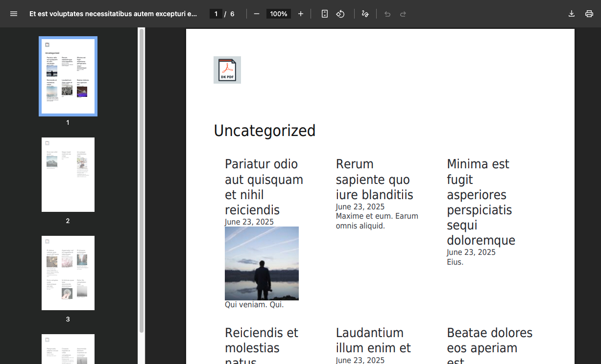
Task: Select page 1 thumbnail
Action: tap(68, 76)
